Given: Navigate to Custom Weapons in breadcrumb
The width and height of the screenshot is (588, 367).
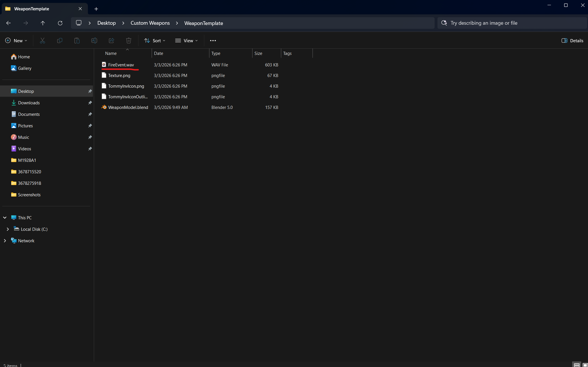Looking at the screenshot, I should [150, 23].
